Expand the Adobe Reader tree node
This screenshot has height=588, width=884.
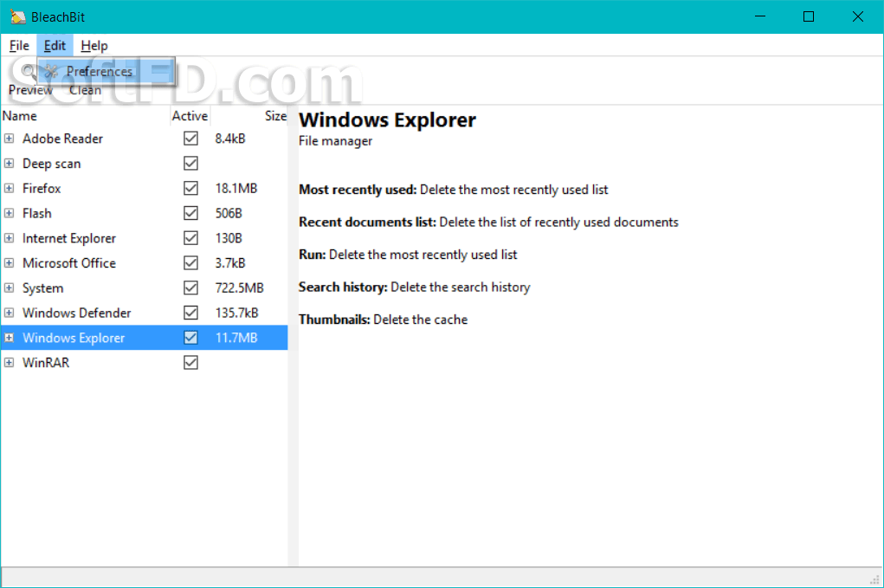coord(9,139)
